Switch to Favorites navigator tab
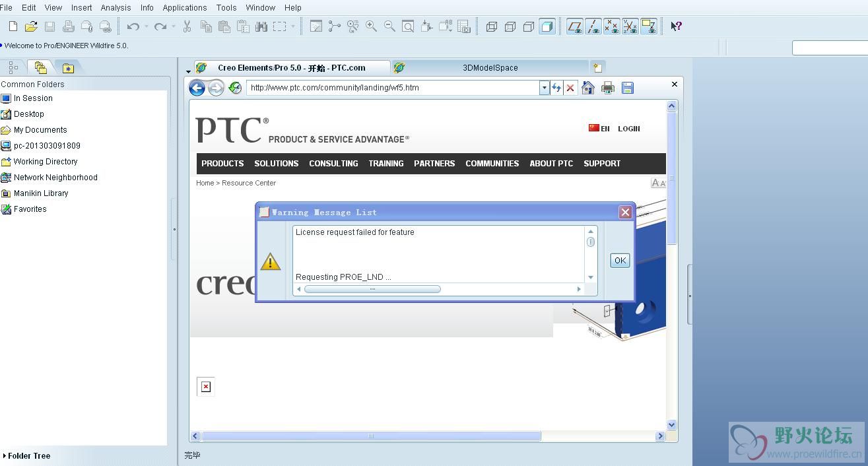 (67, 67)
